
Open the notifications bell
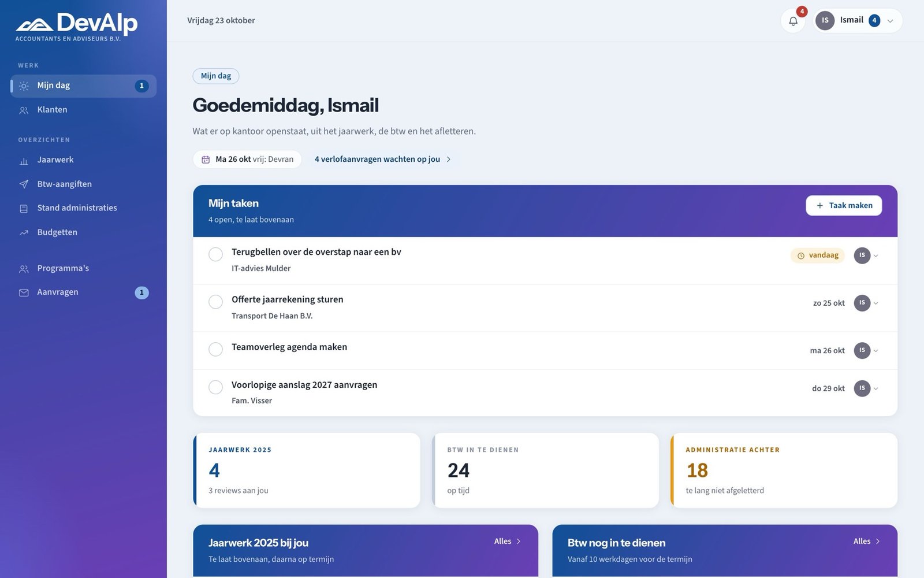[x=793, y=21]
